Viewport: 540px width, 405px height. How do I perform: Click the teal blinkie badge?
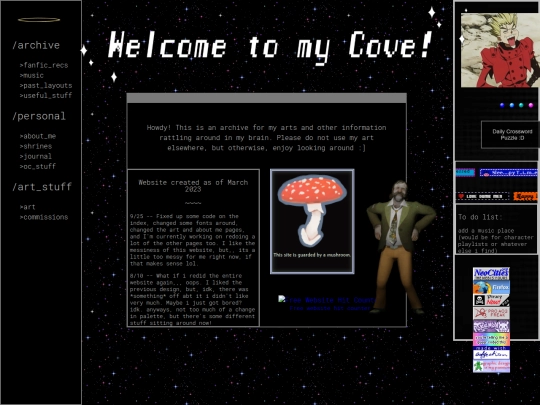[x=465, y=172]
